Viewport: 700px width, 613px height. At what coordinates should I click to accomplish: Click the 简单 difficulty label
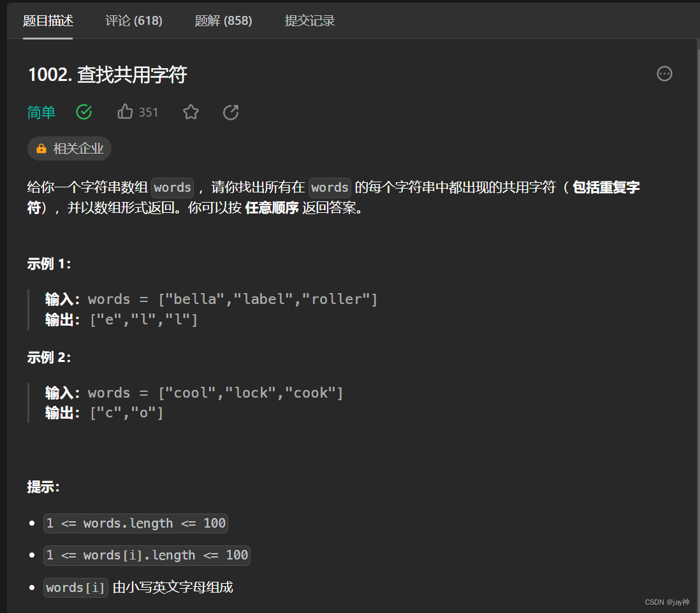click(x=41, y=112)
